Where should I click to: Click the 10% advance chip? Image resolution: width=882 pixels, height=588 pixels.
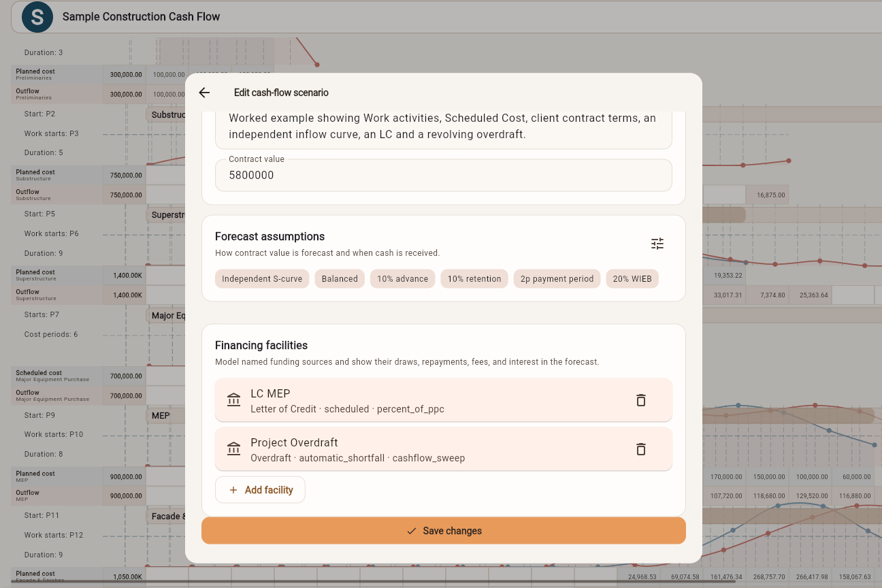point(403,279)
